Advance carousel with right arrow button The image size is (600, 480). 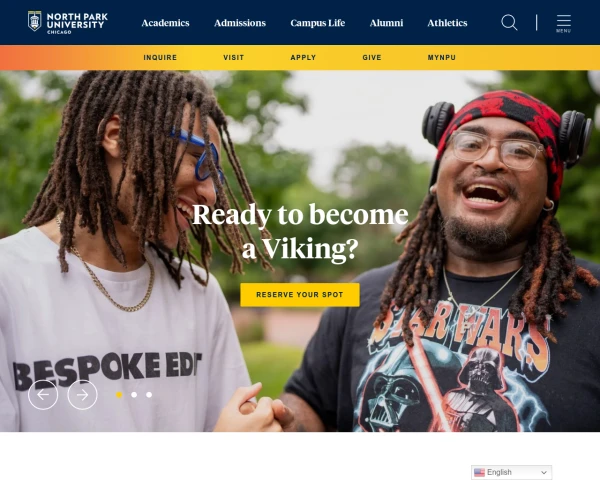coord(82,395)
